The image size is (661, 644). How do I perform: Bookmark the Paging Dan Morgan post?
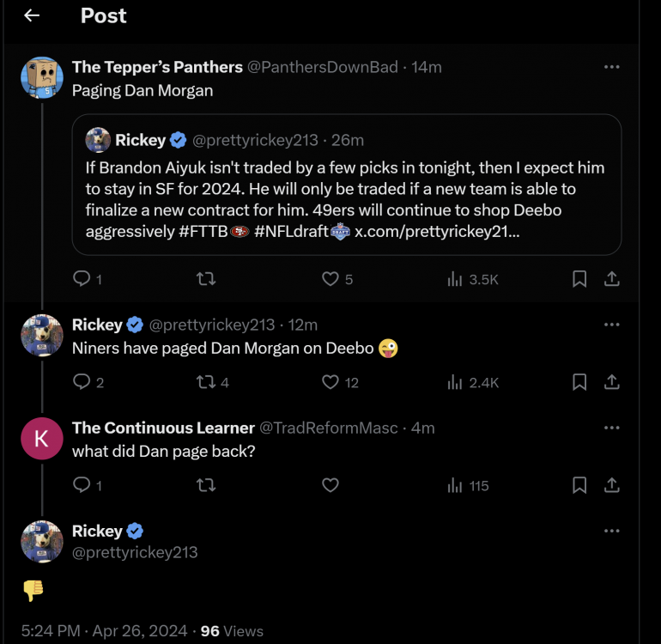coord(579,279)
